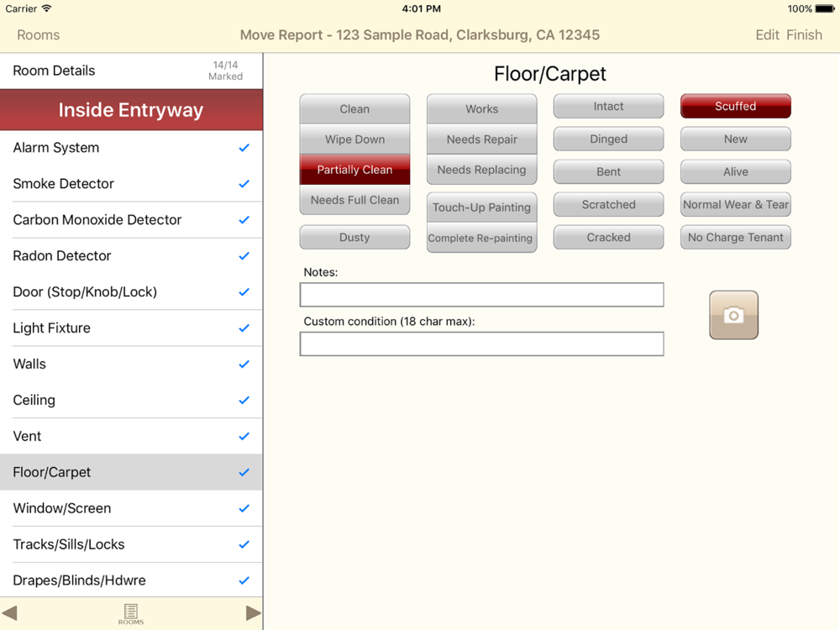Open the Door (Stop/Knob/Lock) item
This screenshot has width=840, height=630.
tap(131, 292)
